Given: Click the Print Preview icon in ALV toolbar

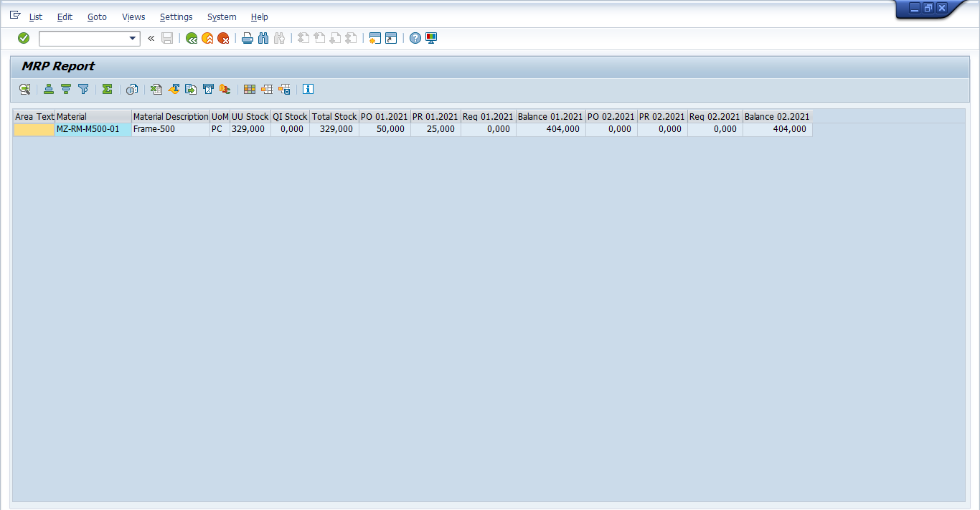Looking at the screenshot, I should pos(132,89).
